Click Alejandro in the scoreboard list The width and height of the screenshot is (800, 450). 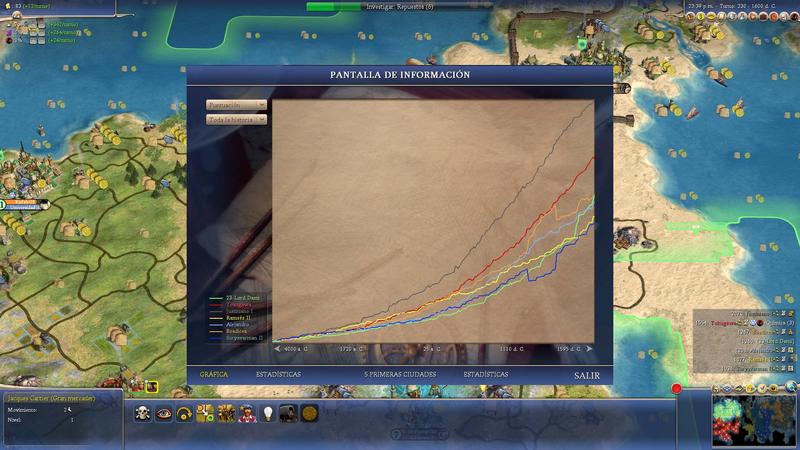click(x=761, y=350)
